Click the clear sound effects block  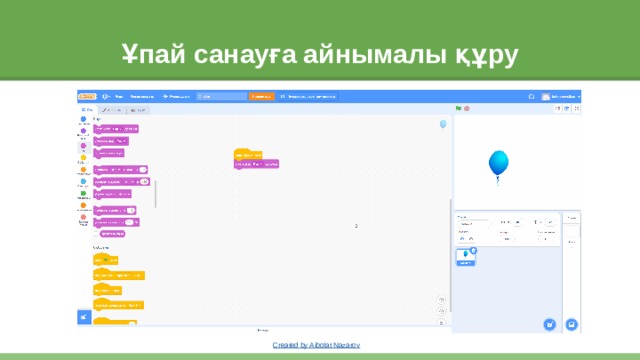[x=112, y=194]
